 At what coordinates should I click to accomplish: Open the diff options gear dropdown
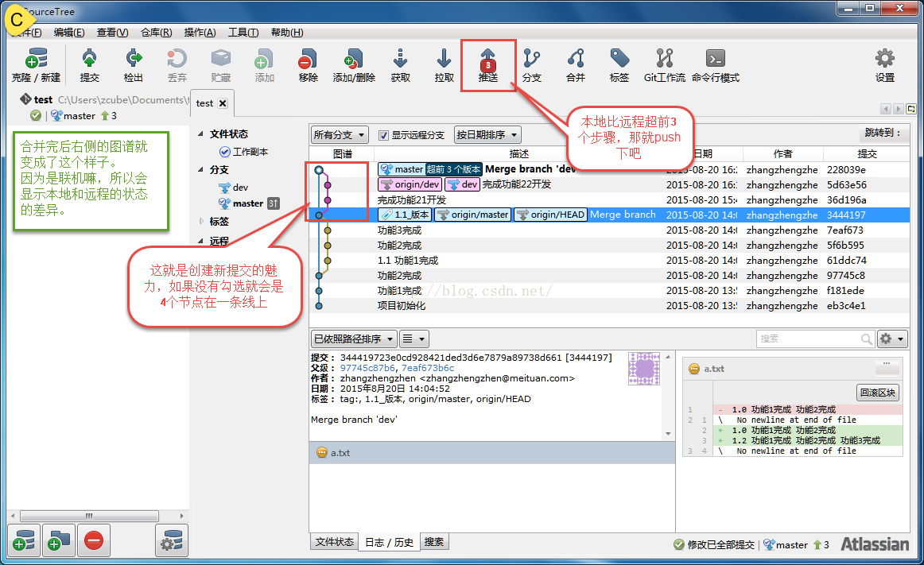pos(891,339)
